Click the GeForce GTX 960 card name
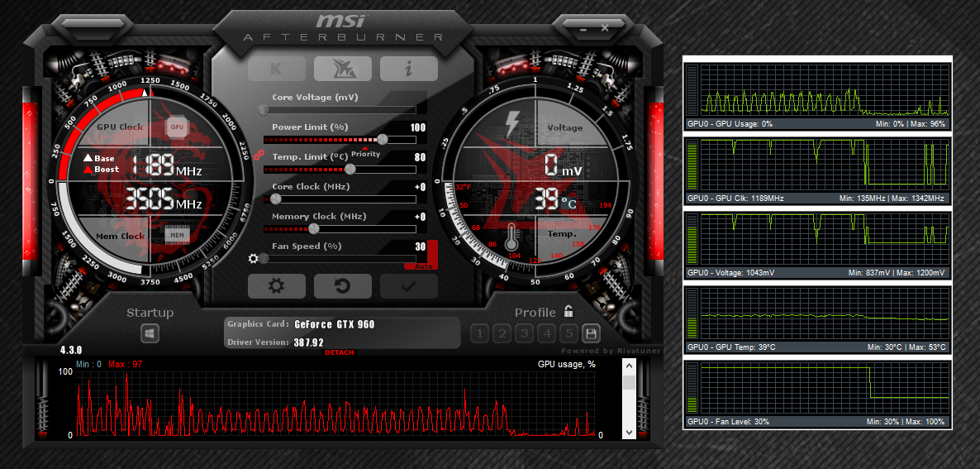This screenshot has height=469, width=980. pos(335,324)
